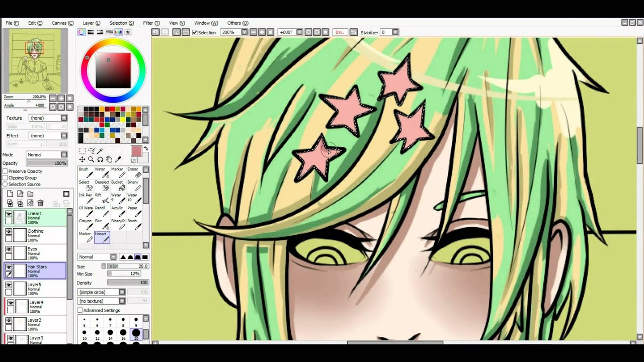Click the brush Density slider
This screenshot has width=644, height=362.
tap(128, 283)
